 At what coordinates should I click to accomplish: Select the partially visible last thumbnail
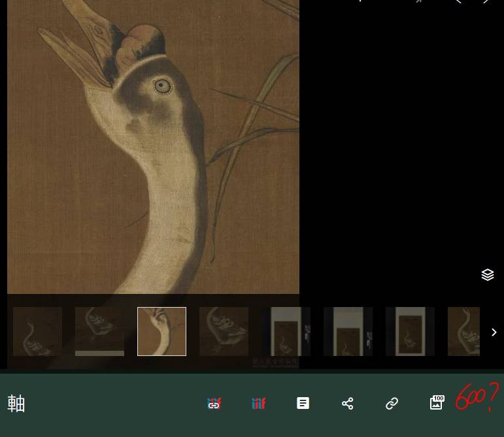(465, 331)
